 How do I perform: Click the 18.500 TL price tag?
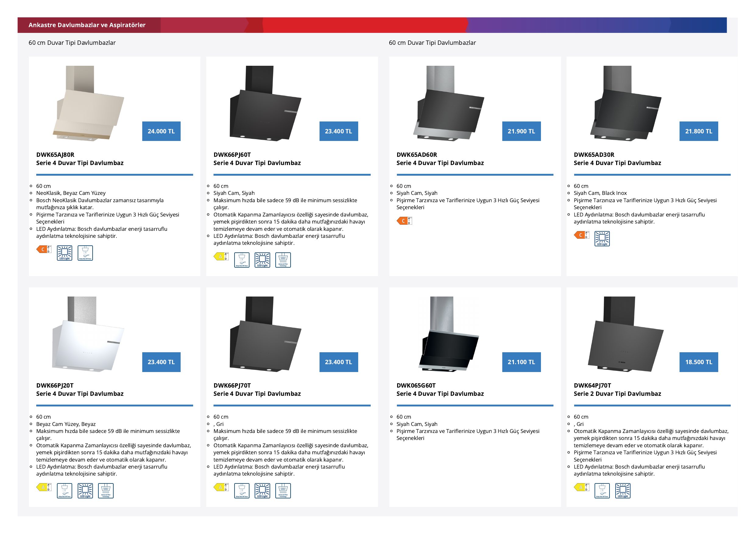pyautogui.click(x=699, y=362)
